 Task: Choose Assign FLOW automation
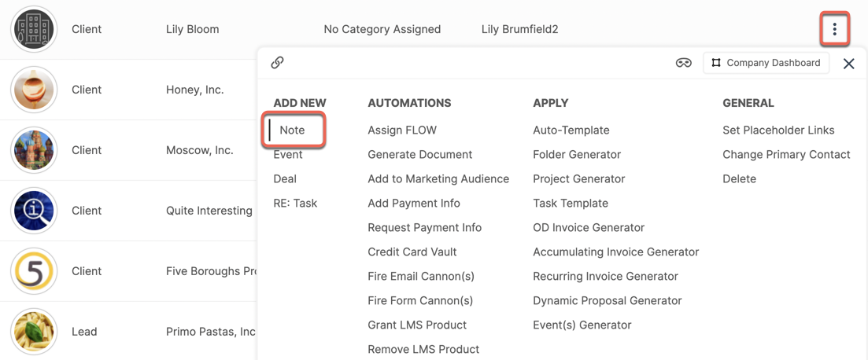[x=402, y=130]
